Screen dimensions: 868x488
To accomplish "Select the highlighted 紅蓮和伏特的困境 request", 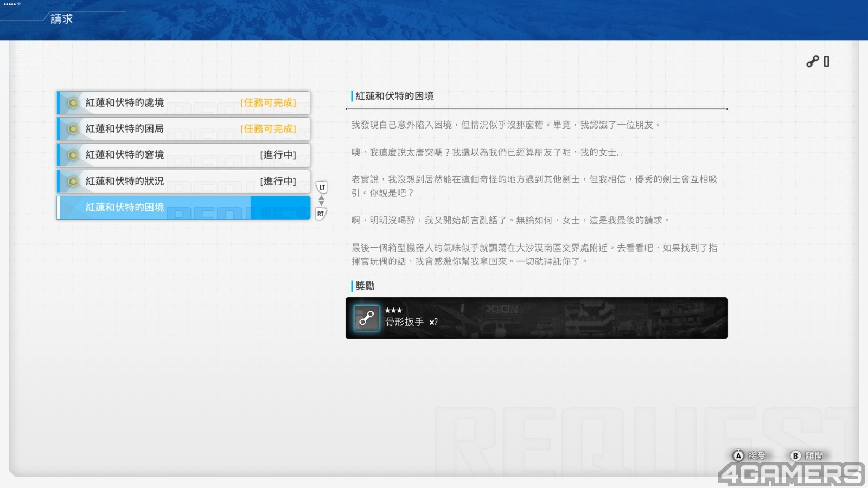I will tap(184, 207).
